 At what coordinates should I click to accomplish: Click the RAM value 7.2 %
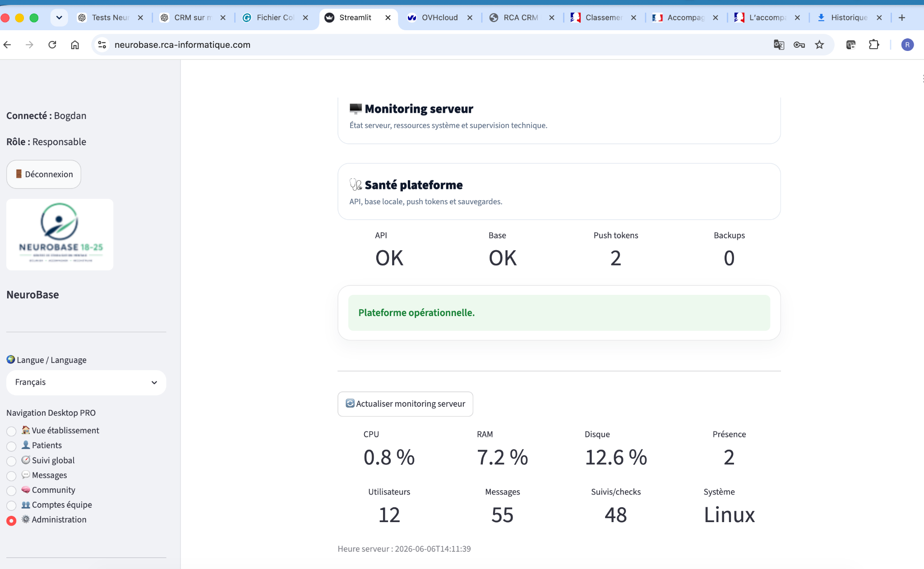[502, 457]
